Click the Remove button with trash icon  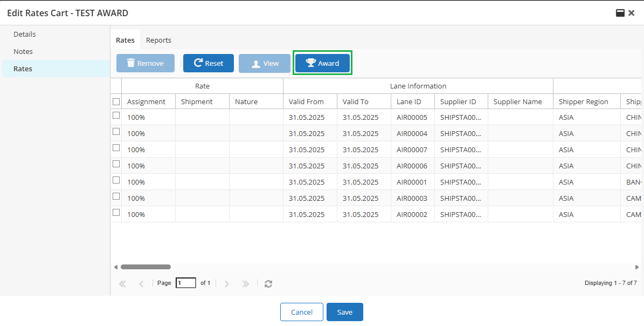click(x=146, y=63)
